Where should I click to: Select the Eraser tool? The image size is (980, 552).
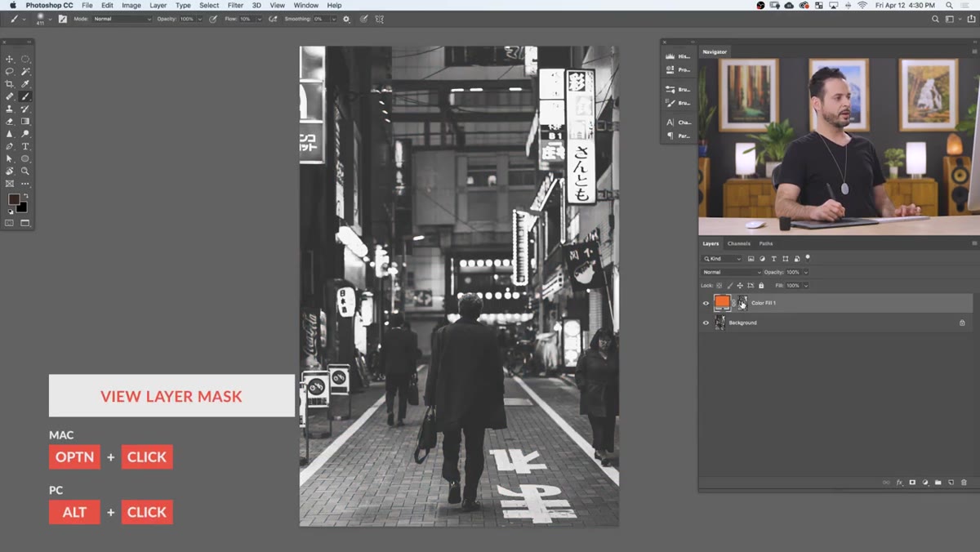(x=10, y=121)
